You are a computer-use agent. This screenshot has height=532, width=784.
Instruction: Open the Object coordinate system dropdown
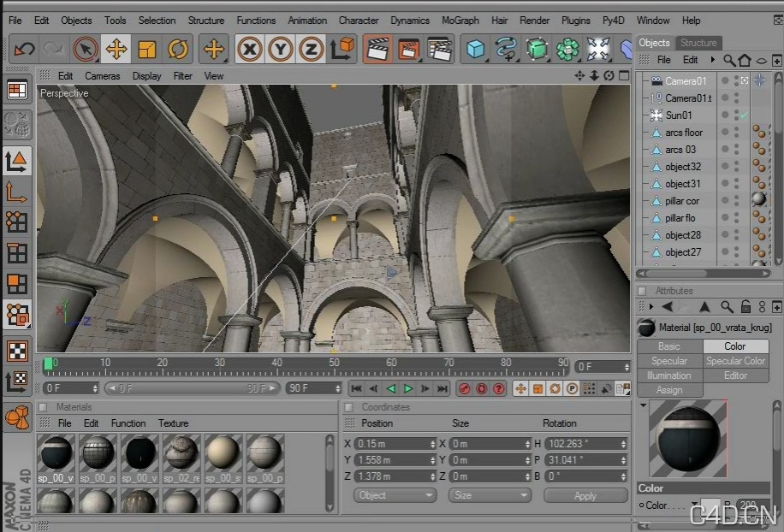[394, 494]
